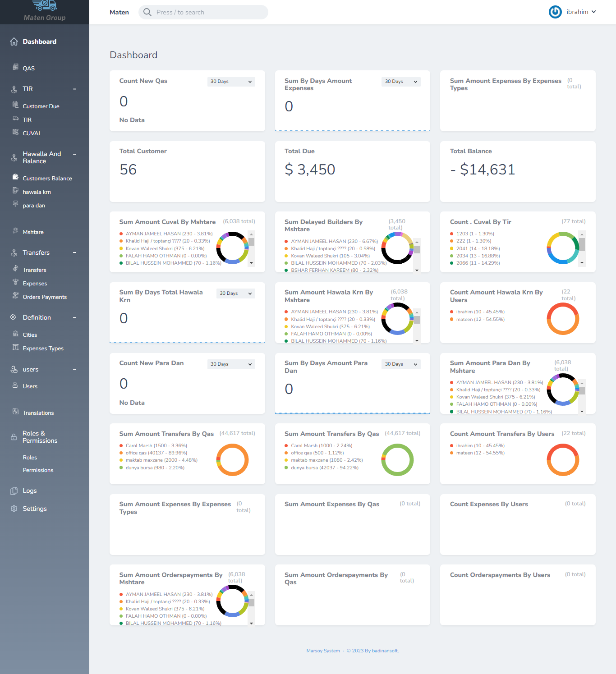Image resolution: width=616 pixels, height=674 pixels.
Task: Open the QAS menu item
Action: pos(29,68)
